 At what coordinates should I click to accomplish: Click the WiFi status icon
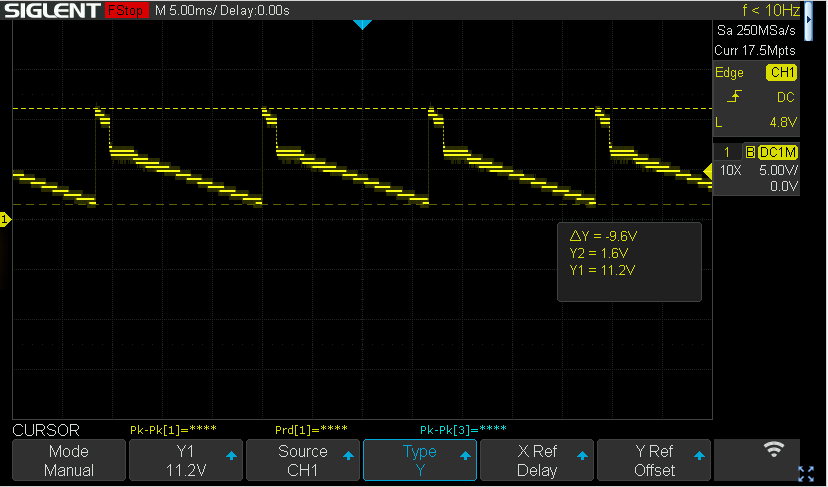[774, 449]
